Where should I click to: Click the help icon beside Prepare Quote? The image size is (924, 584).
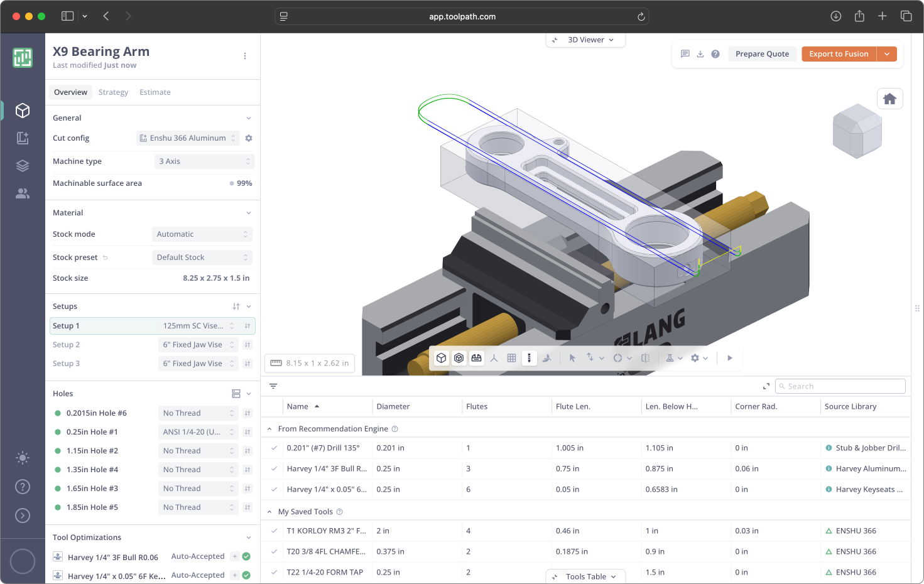715,54
